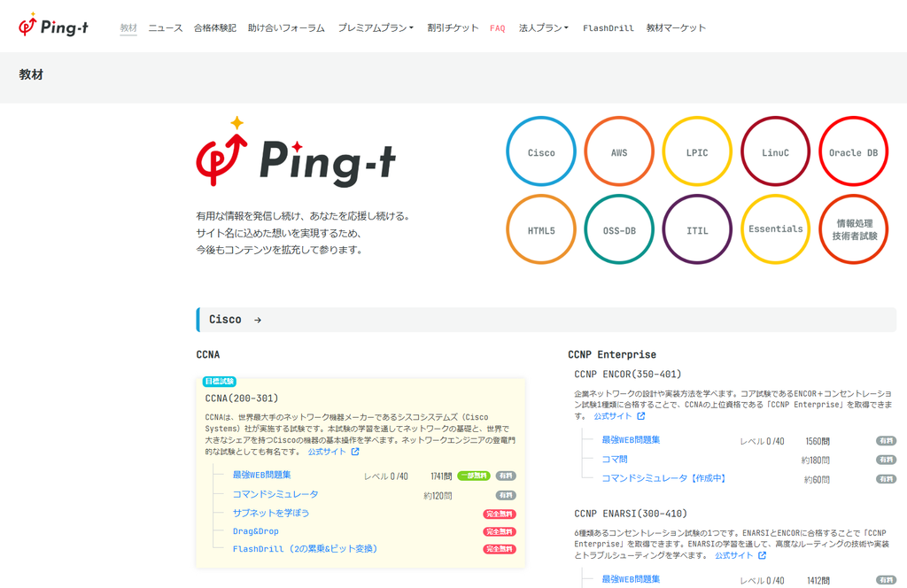The image size is (907, 588).
Task: Click external link icon beside ENCOR 公式サイト
Action: point(641,415)
